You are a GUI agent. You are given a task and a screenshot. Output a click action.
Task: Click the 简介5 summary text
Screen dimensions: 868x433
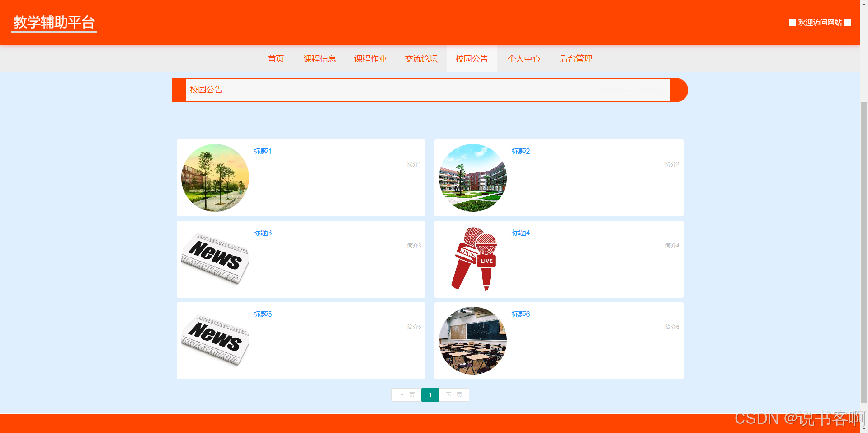[x=414, y=327]
